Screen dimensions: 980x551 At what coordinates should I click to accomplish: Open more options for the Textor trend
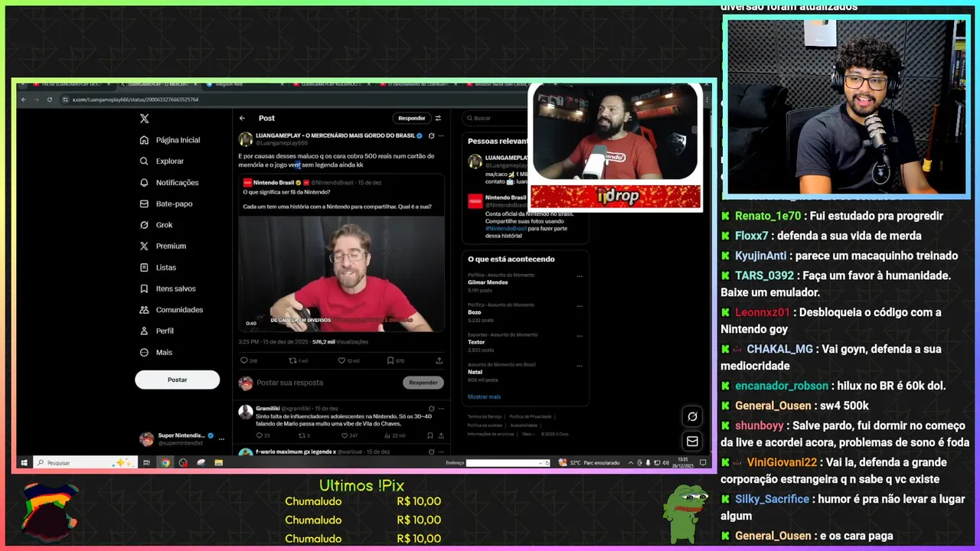pyautogui.click(x=580, y=336)
